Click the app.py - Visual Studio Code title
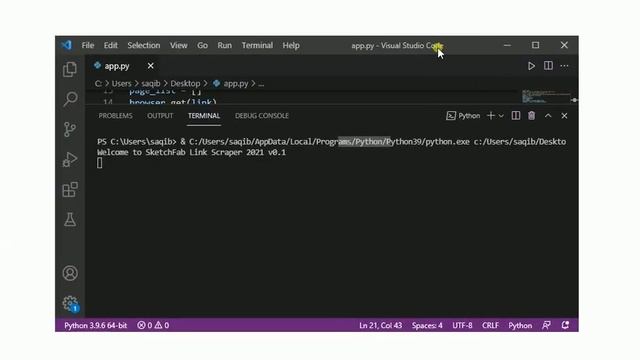The image size is (640, 360). click(397, 45)
